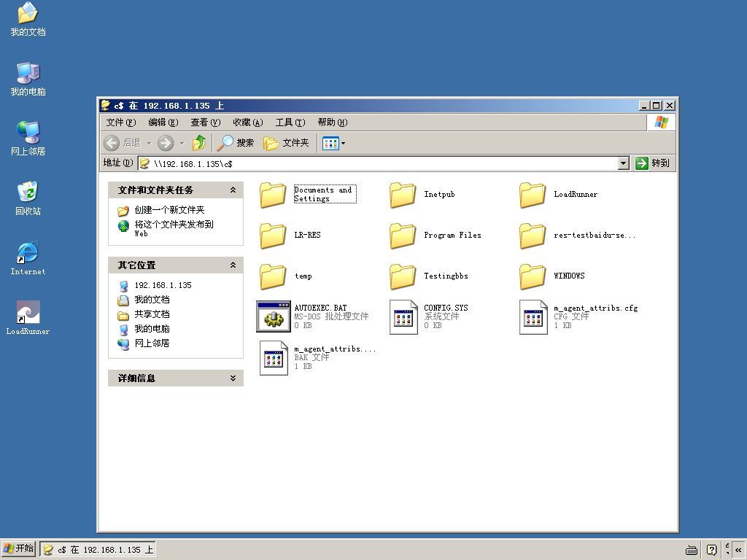Image resolution: width=747 pixels, height=560 pixels.
Task: Select 我的文档 desktop icon
Action: (28, 19)
